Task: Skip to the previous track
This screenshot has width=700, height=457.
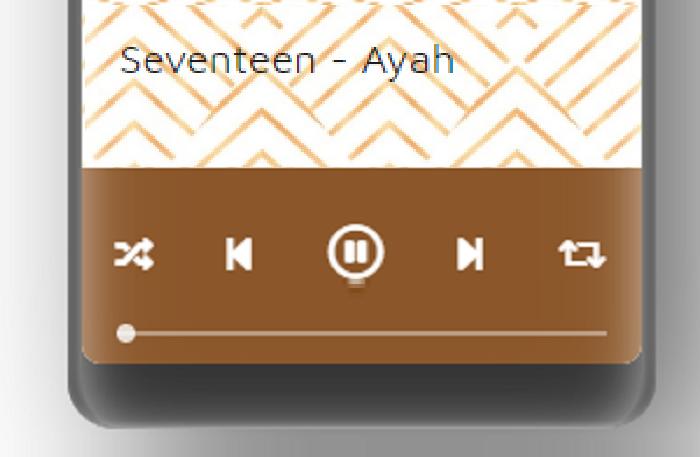Action: (239, 254)
